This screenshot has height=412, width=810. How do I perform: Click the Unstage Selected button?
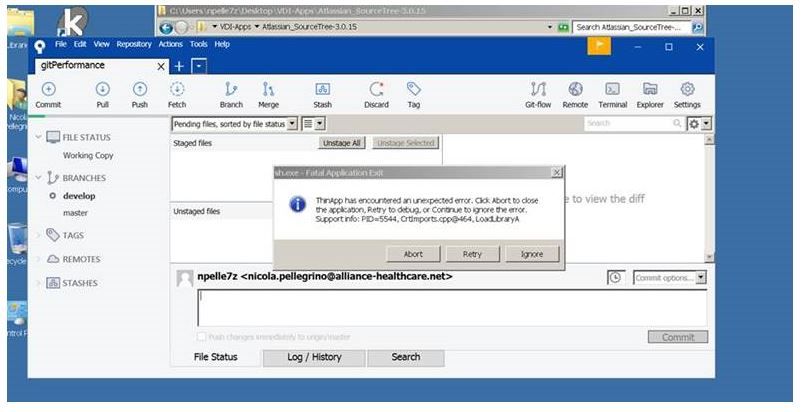pos(406,143)
